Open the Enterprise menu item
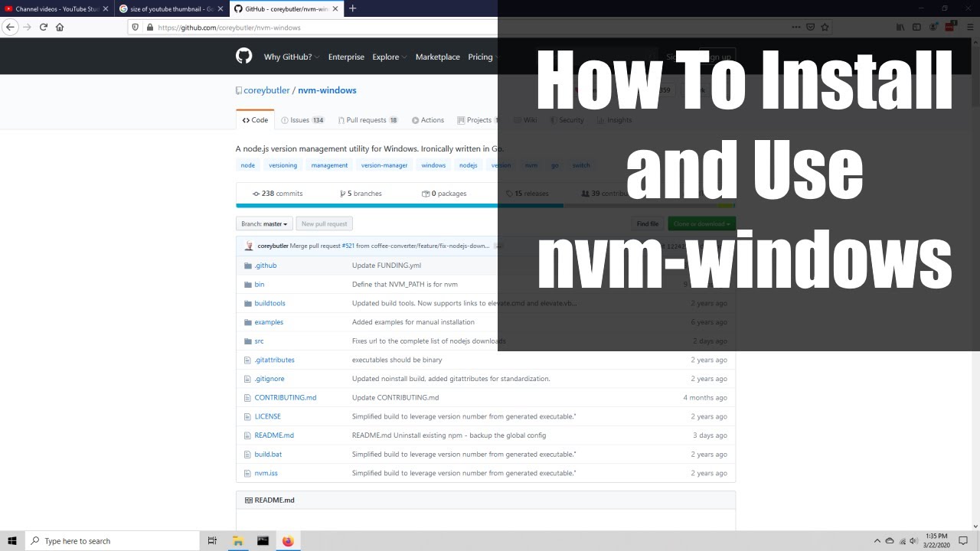This screenshot has width=980, height=551. click(x=346, y=57)
